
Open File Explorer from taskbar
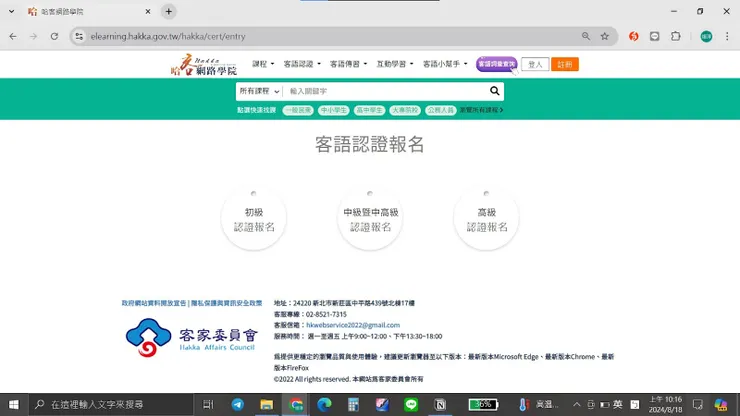click(x=267, y=405)
